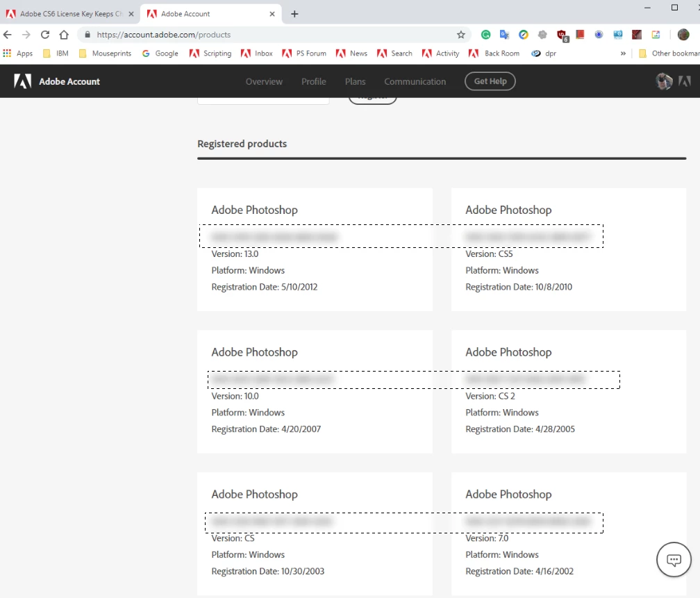Click 'Registration Date: 10/30/2003' text
Image resolution: width=700 pixels, height=598 pixels.
[268, 571]
